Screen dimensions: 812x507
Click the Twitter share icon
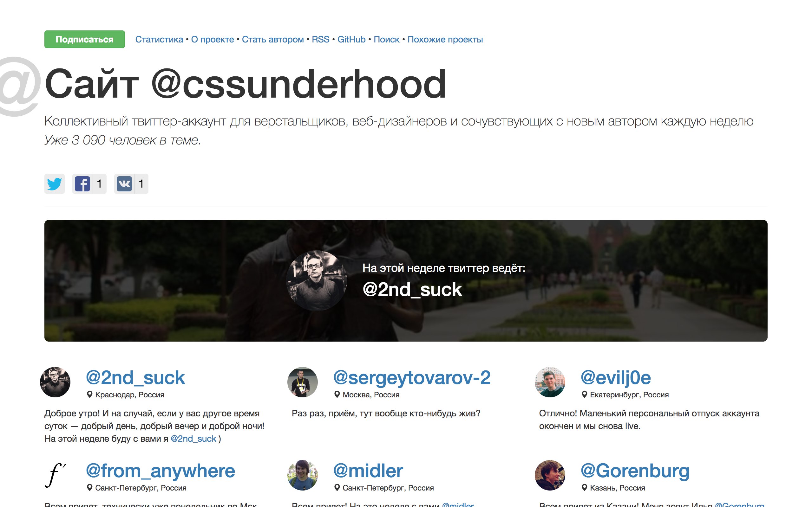(54, 184)
